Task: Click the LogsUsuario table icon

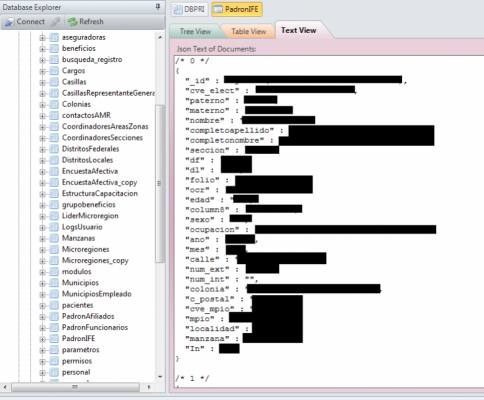Action: [x=54, y=227]
